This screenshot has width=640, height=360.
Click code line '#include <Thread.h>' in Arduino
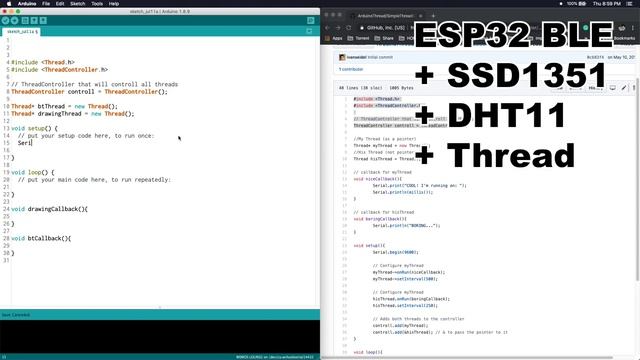pyautogui.click(x=43, y=62)
